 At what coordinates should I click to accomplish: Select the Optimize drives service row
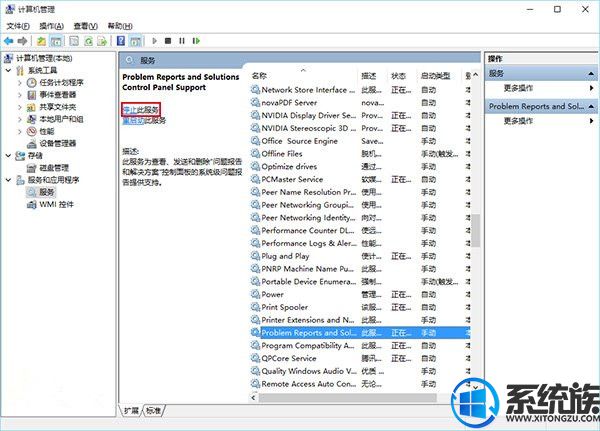click(360, 167)
